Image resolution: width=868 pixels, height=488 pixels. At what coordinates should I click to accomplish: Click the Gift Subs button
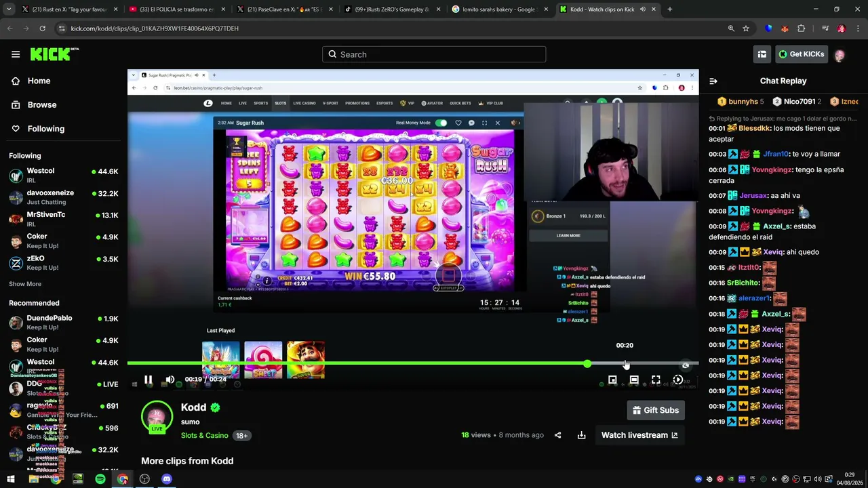tap(656, 410)
